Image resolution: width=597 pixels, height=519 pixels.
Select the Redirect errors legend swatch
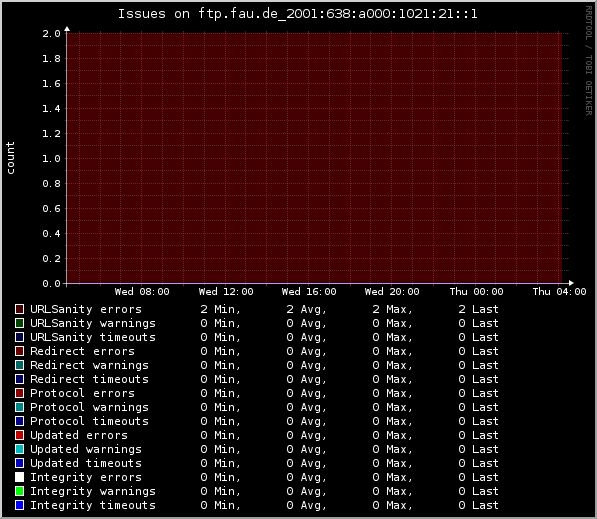pos(19,351)
